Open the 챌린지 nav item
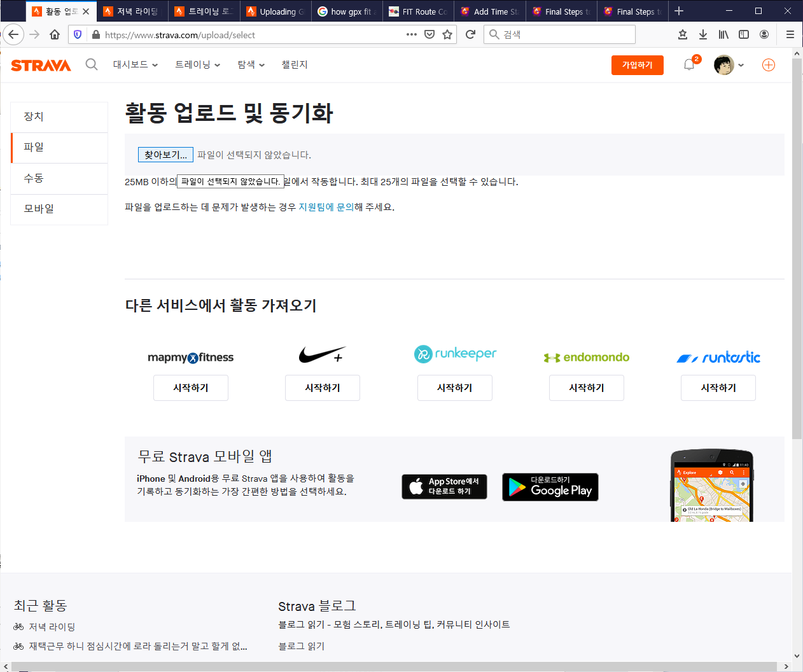Screen dimensions: 803x672 click(x=295, y=65)
